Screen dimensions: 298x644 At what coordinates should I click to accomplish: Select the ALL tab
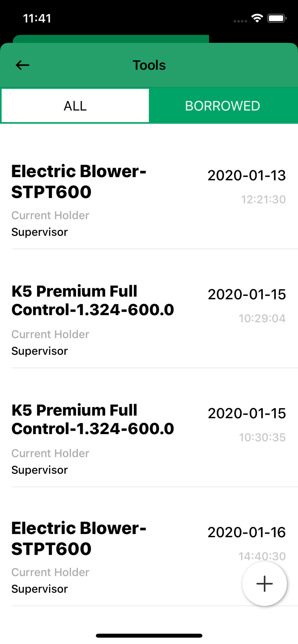tap(75, 106)
